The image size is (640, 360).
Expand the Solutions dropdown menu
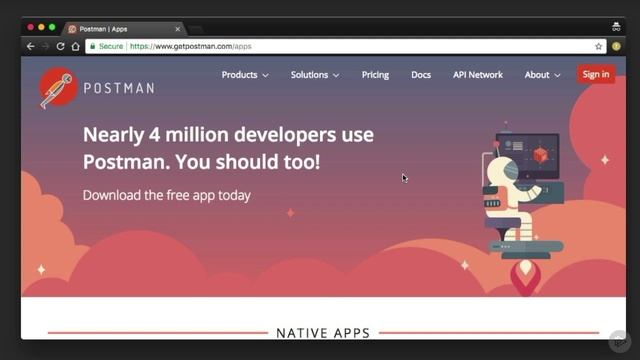315,75
